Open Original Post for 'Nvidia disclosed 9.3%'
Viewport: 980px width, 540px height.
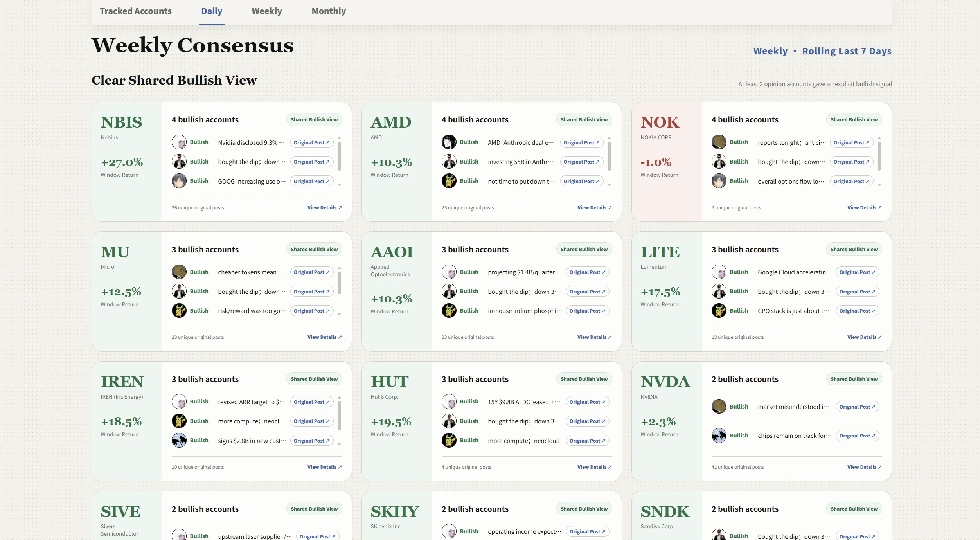click(312, 142)
